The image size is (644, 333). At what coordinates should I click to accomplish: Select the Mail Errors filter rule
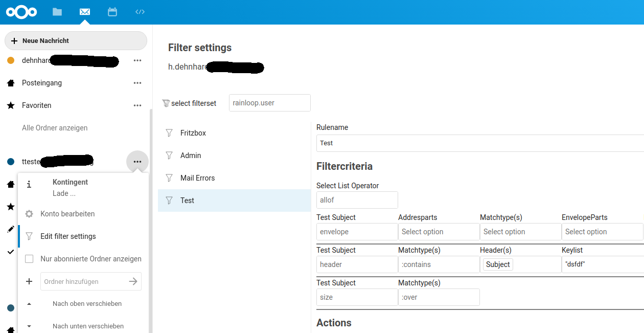tap(234, 178)
